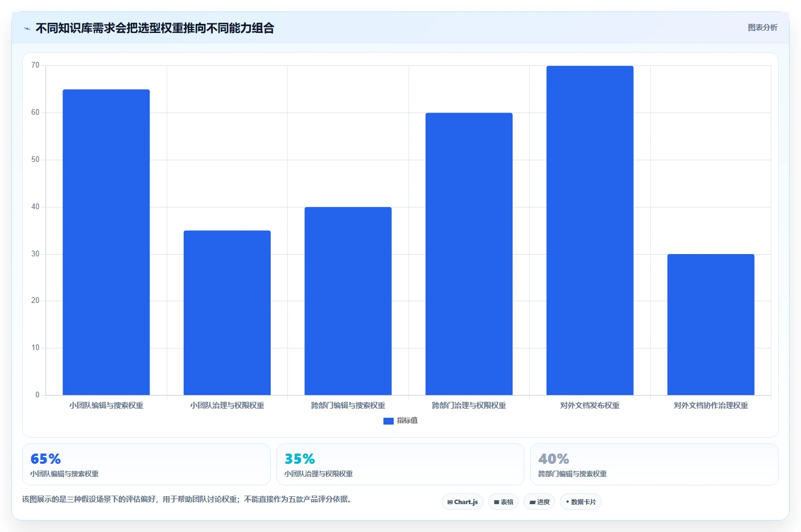The image size is (801, 532).
Task: Click the 跨部门编辑与搜索权重 axis label
Action: tap(348, 405)
